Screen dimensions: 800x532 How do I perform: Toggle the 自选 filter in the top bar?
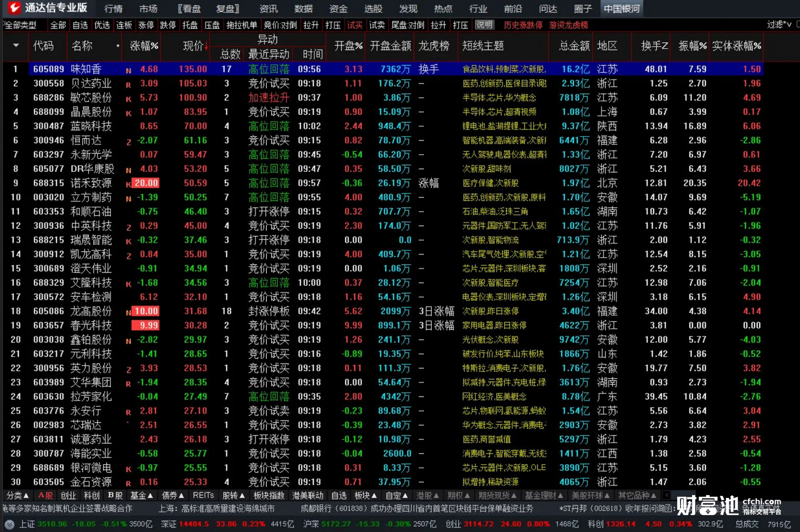tap(80, 25)
